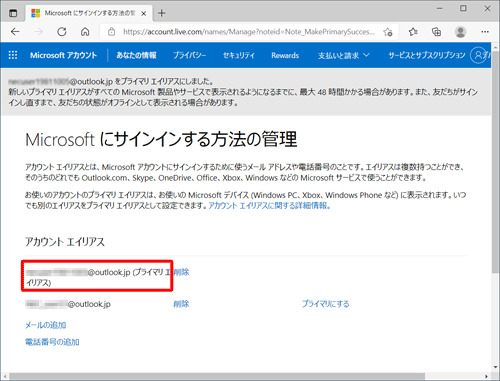
Task: Go to the browser home page
Action: tap(85, 32)
